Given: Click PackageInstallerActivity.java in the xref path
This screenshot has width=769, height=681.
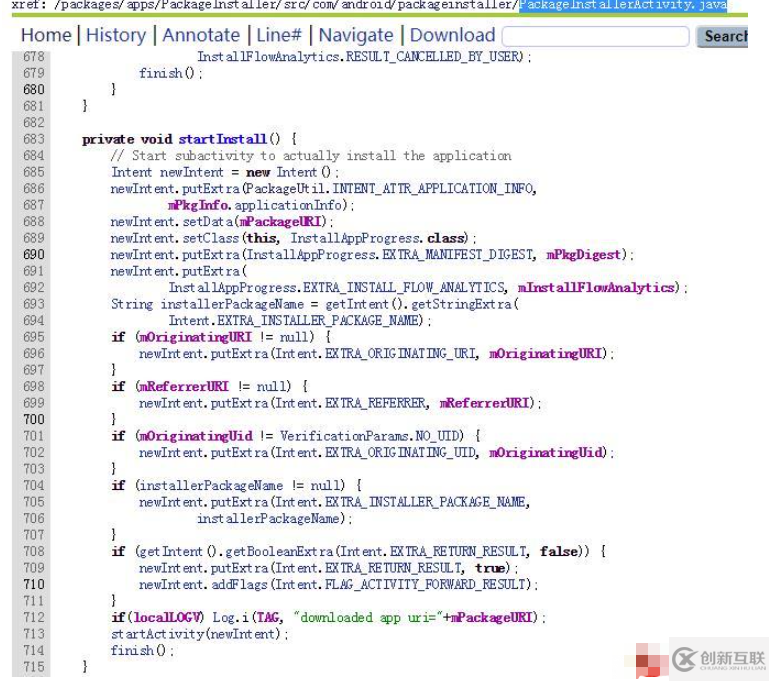Looking at the screenshot, I should [623, 5].
